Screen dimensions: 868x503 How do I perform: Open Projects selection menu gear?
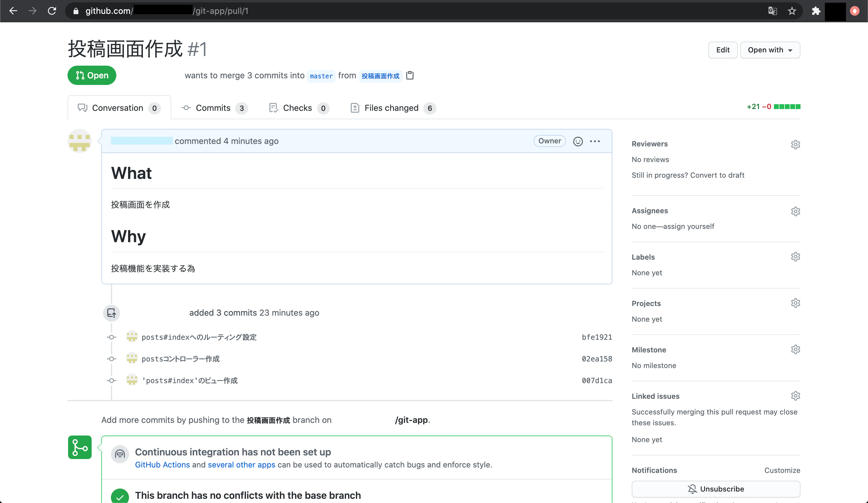tap(795, 303)
